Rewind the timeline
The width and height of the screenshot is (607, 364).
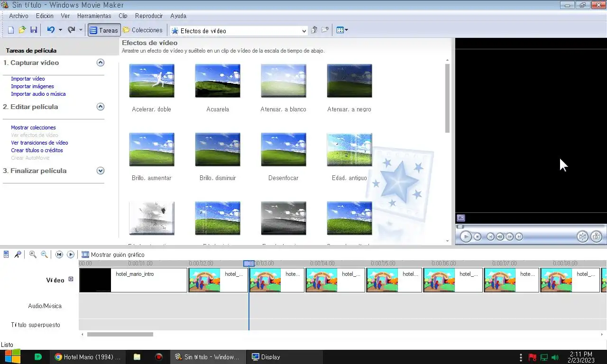[59, 255]
